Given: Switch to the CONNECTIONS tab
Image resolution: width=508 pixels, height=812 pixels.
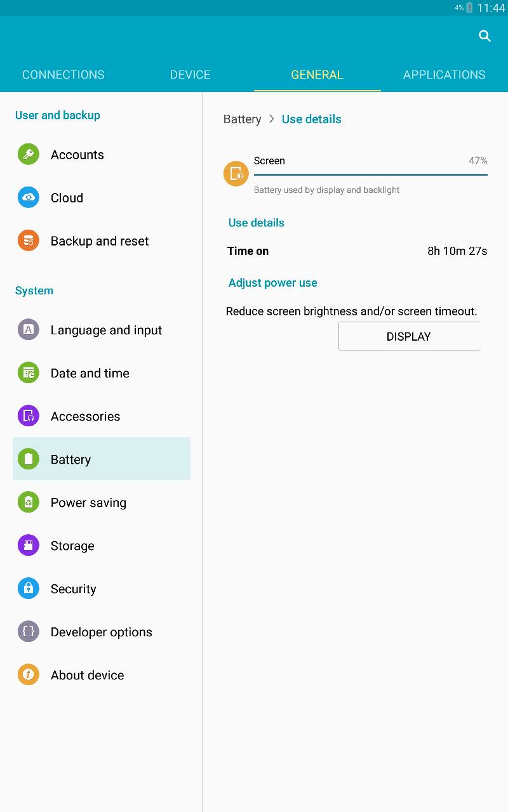Looking at the screenshot, I should coord(63,74).
